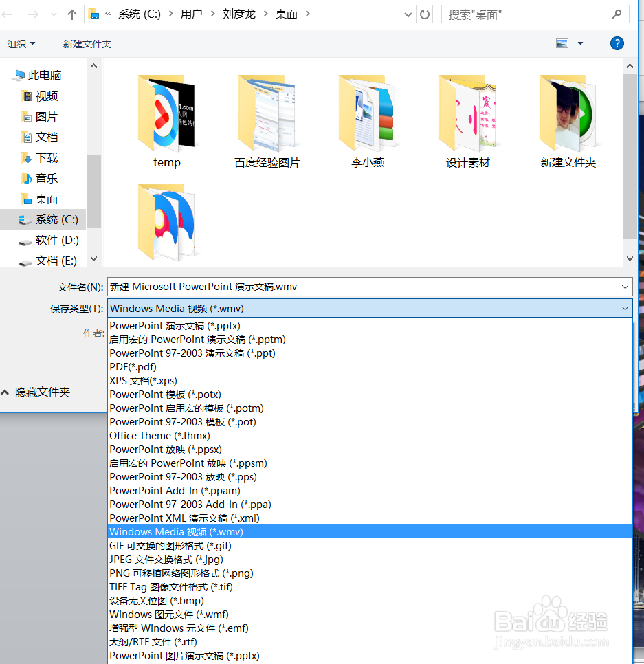
Task: Choose PowerPoint Add-In (*.ppam) type
Action: (370, 490)
